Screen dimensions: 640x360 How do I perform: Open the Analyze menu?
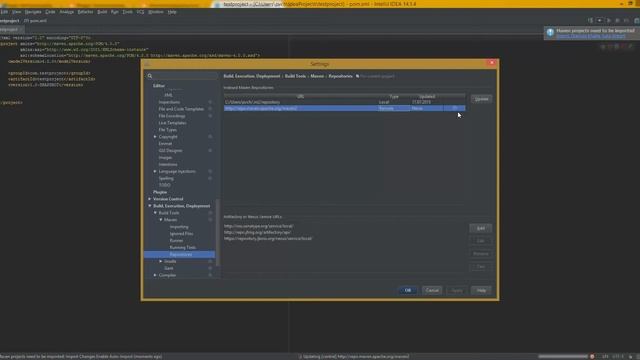(67, 12)
